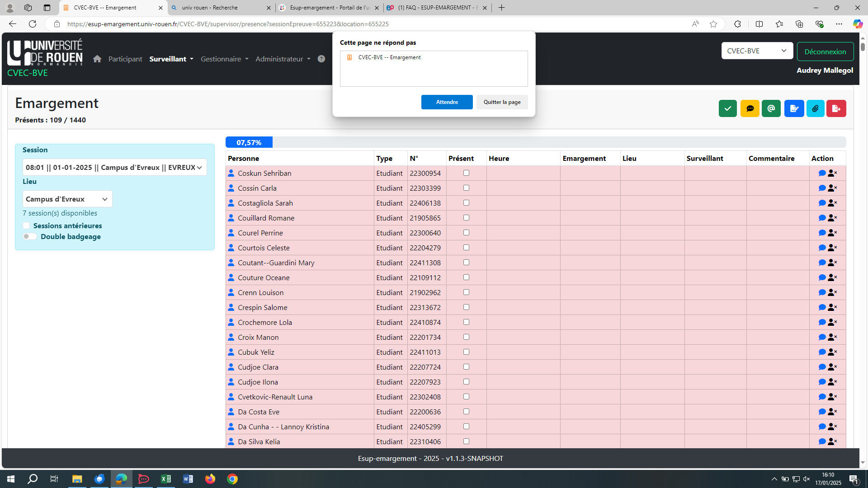Click the green @ email button
The height and width of the screenshot is (488, 868).
coord(771,108)
